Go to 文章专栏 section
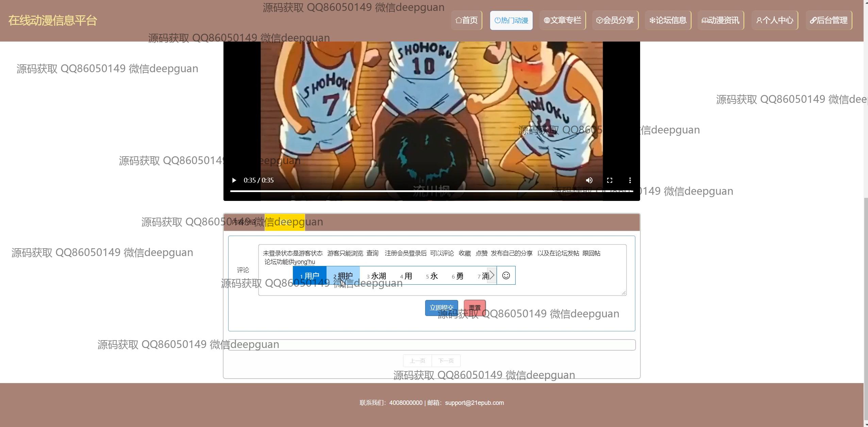This screenshot has width=868, height=427. [563, 20]
